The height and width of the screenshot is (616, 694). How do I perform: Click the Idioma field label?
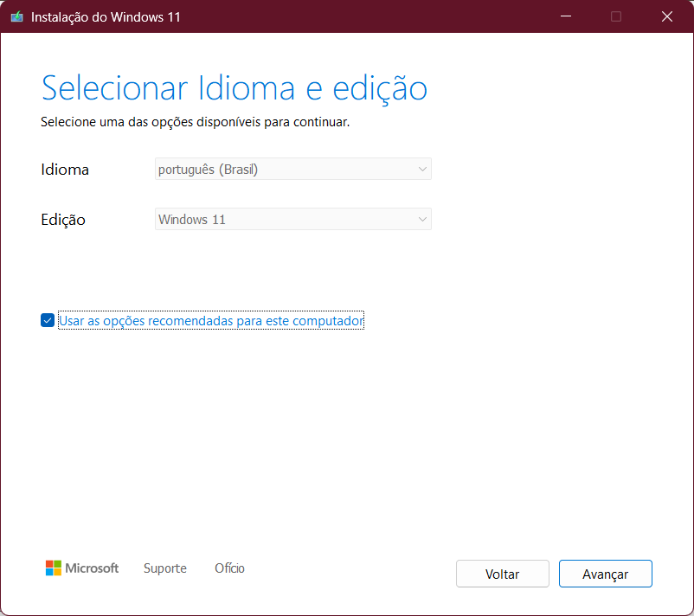point(65,169)
